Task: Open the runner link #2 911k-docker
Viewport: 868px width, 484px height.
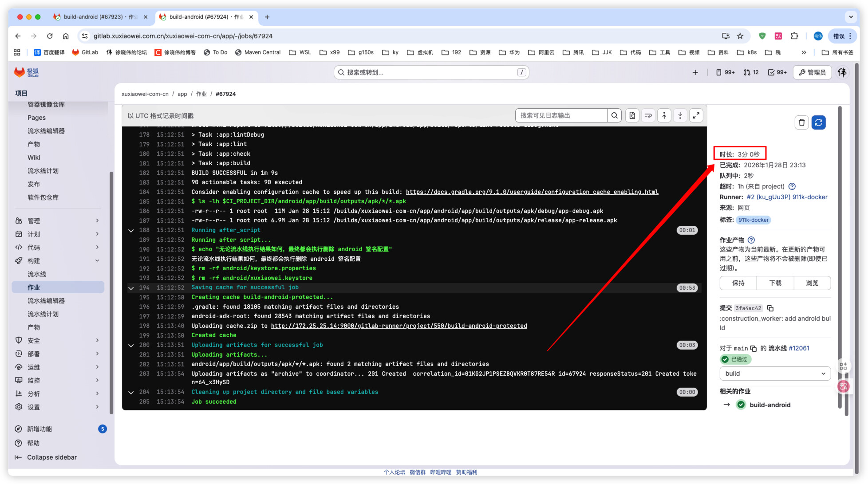Action: pyautogui.click(x=787, y=197)
